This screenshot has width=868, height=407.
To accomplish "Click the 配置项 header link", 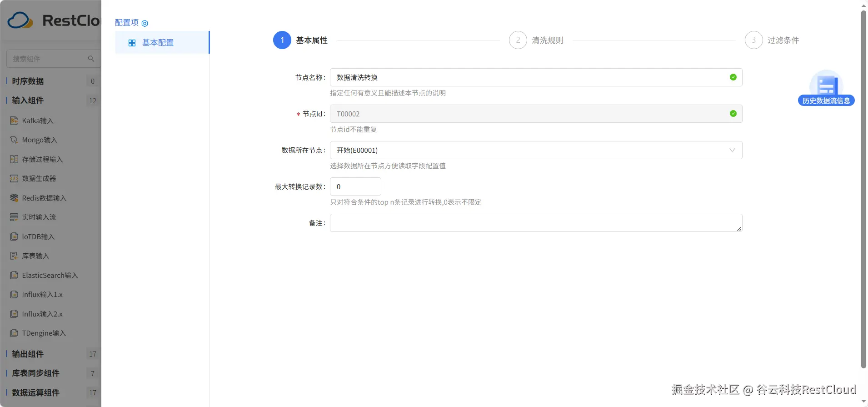I will pyautogui.click(x=127, y=23).
